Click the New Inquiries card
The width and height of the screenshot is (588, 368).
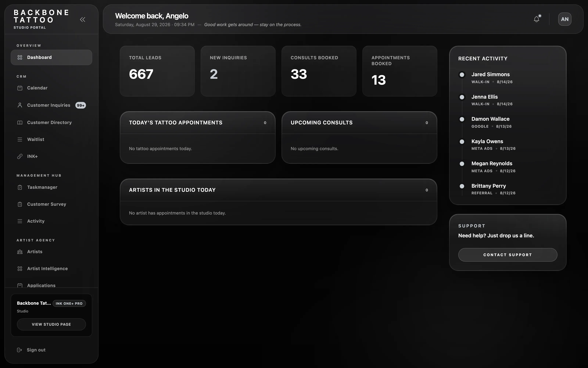[x=238, y=71]
